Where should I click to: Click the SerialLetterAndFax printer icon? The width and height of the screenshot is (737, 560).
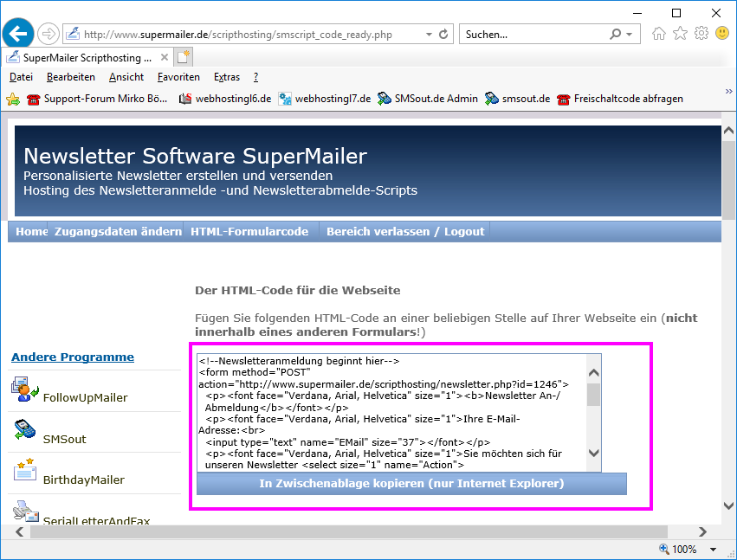[26, 512]
